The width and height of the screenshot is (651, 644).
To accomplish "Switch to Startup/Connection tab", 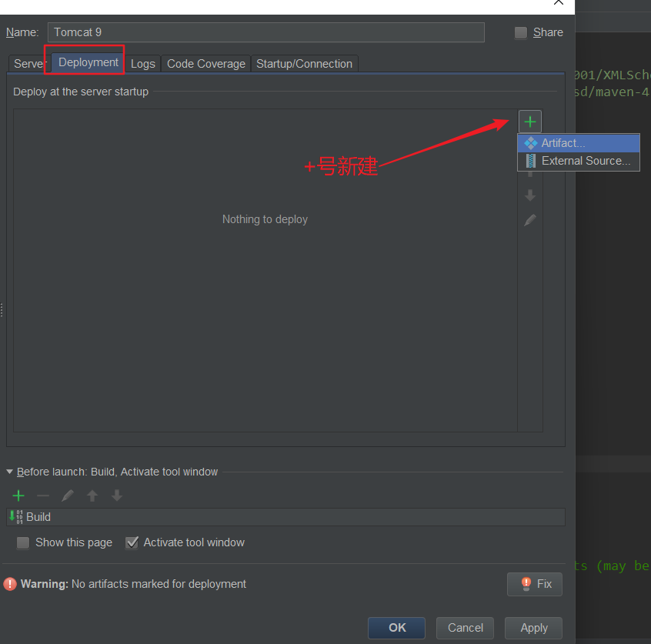I will pos(304,64).
